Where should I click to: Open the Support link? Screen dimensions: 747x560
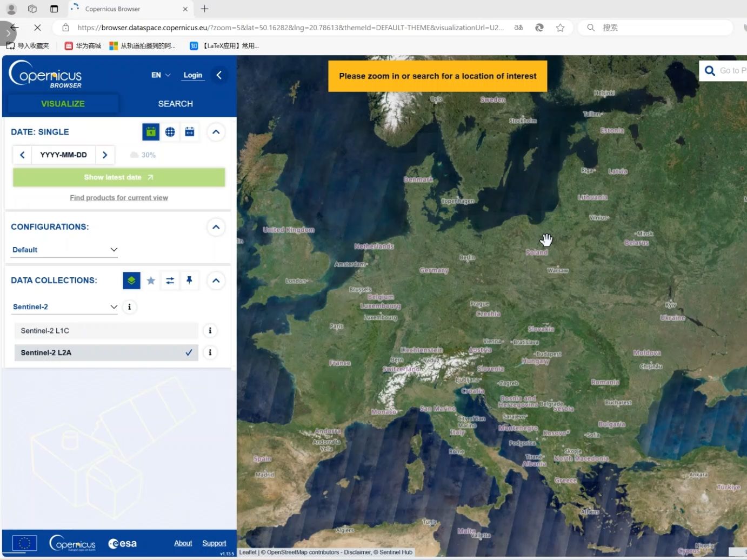pos(214,543)
